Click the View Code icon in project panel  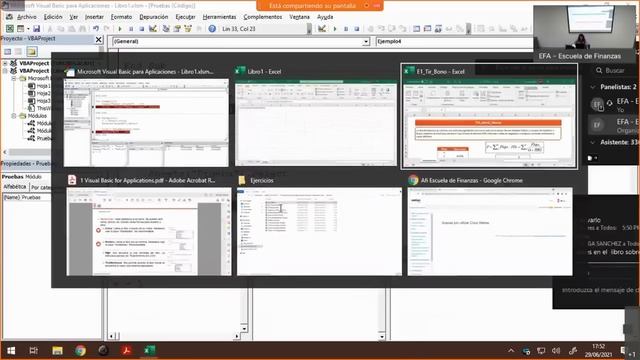tap(7, 51)
